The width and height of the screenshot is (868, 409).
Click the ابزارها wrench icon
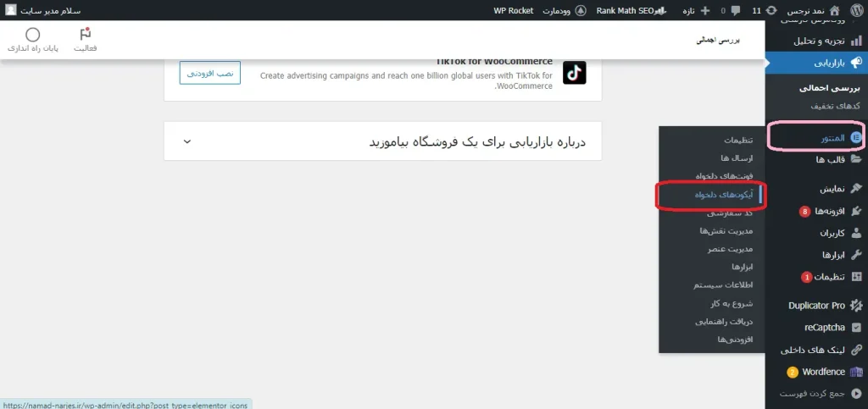click(856, 255)
